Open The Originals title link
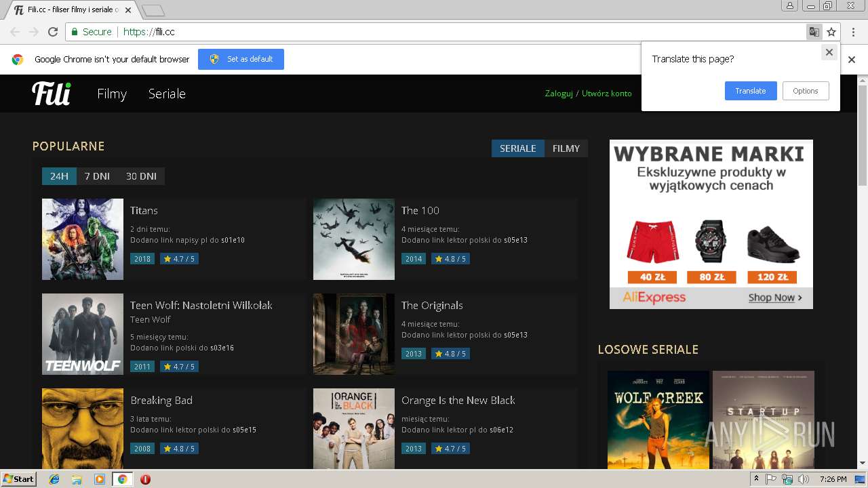 click(x=432, y=305)
